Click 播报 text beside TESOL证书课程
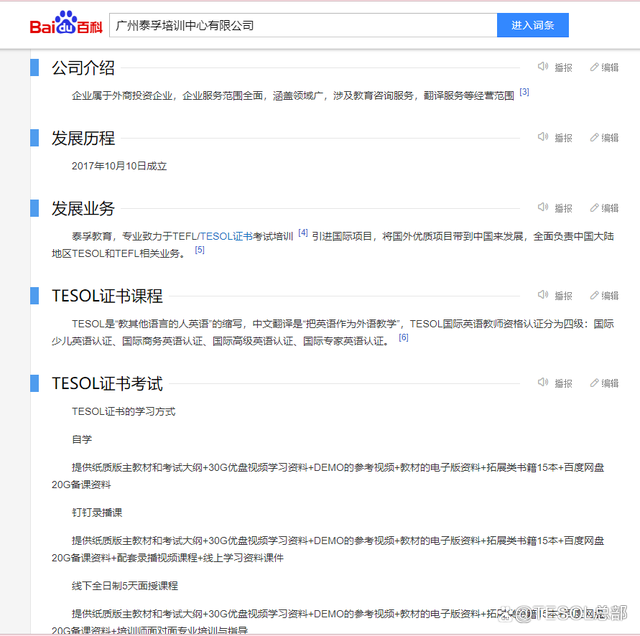Screen dimensions: 640x636 point(563,296)
